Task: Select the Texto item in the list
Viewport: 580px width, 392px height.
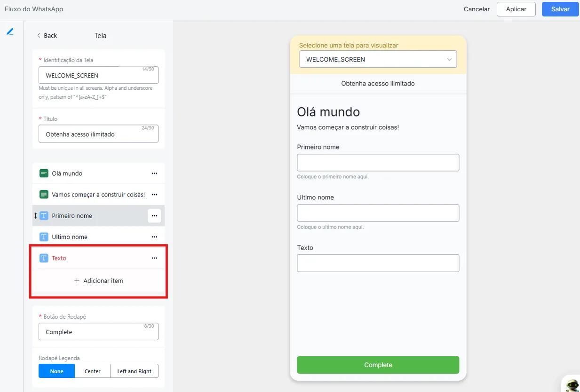Action: (x=98, y=258)
